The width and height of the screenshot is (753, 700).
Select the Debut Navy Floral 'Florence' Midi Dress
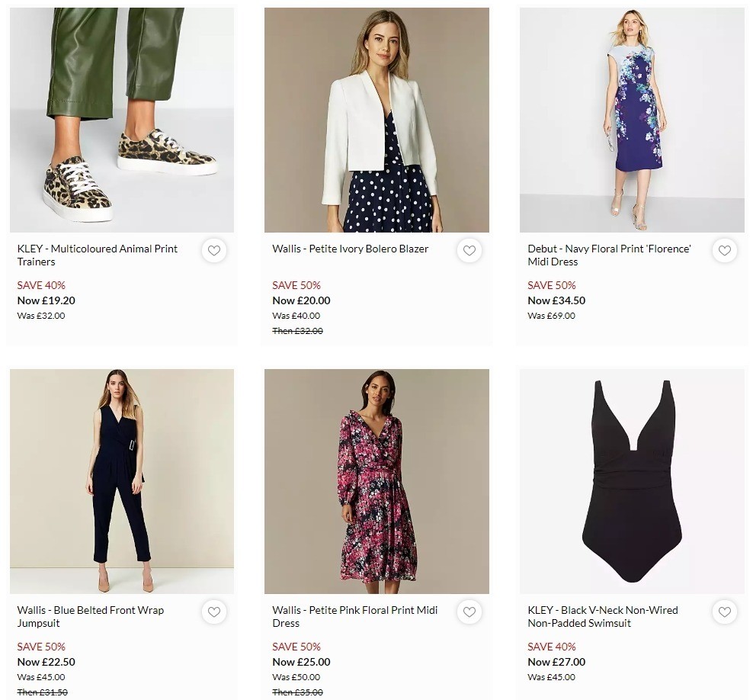coord(610,255)
